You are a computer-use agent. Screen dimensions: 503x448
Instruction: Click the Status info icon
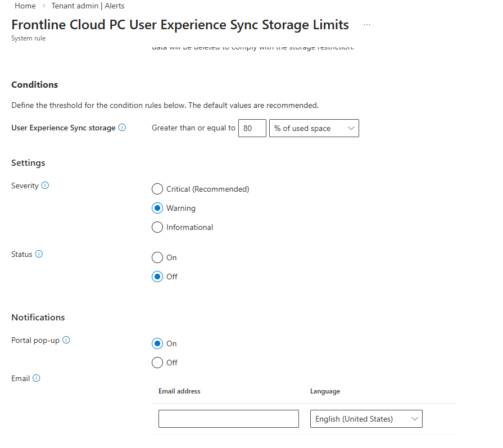[39, 254]
